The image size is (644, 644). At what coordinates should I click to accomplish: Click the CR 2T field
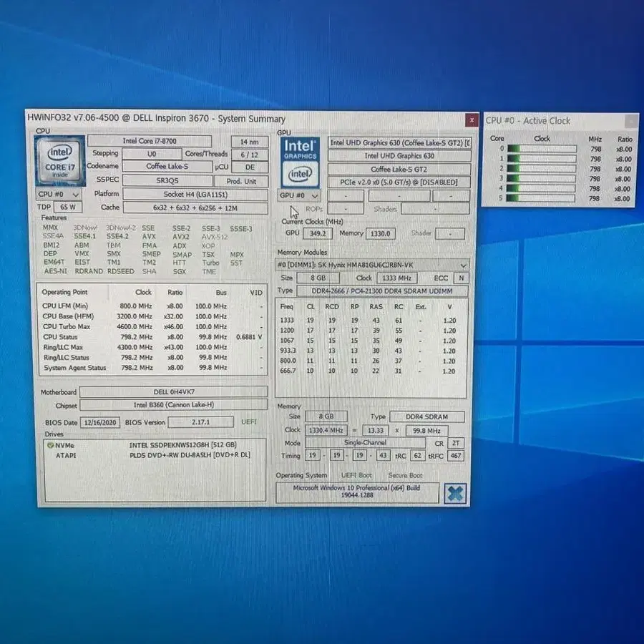(x=456, y=443)
